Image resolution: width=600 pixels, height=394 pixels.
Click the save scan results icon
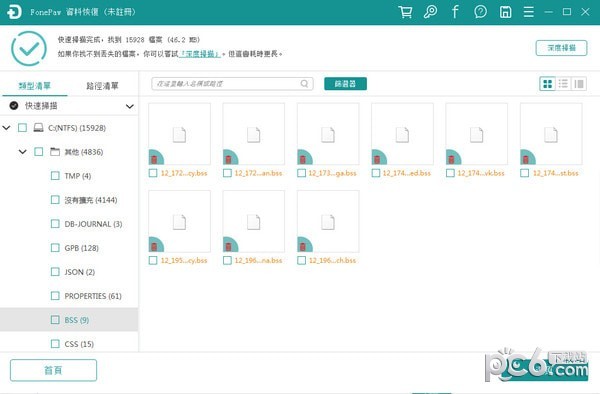click(x=505, y=12)
